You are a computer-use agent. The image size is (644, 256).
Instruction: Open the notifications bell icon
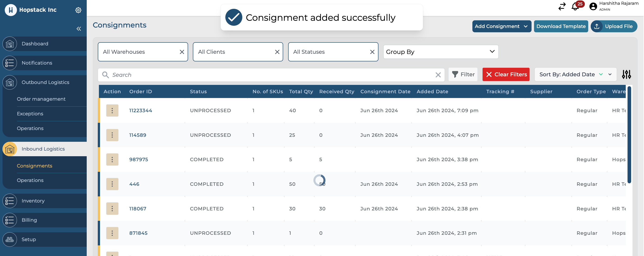575,7
